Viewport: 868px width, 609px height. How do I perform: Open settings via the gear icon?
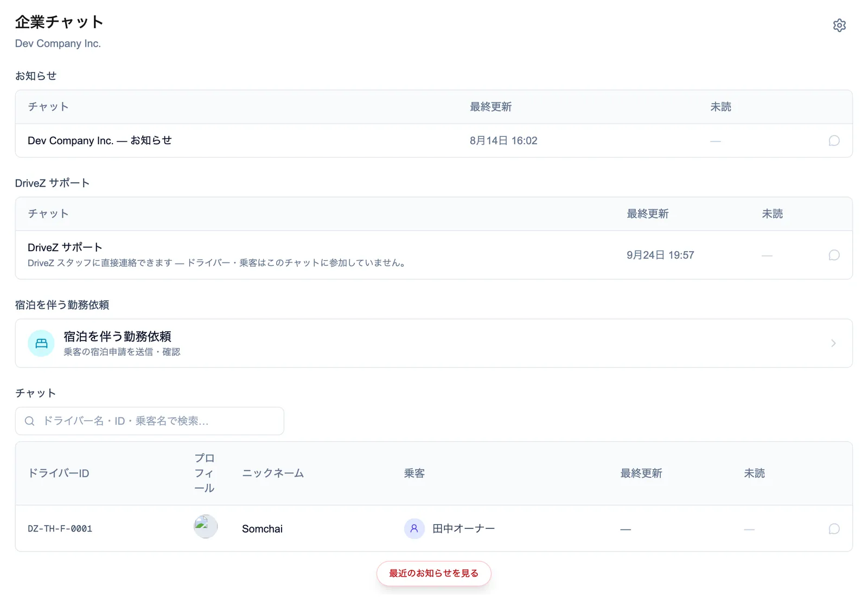coord(839,25)
